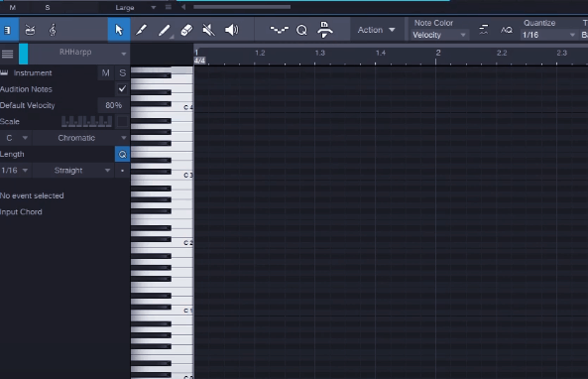Toggle Audition Notes checkbox
Screen dimensions: 588x379
pos(122,89)
